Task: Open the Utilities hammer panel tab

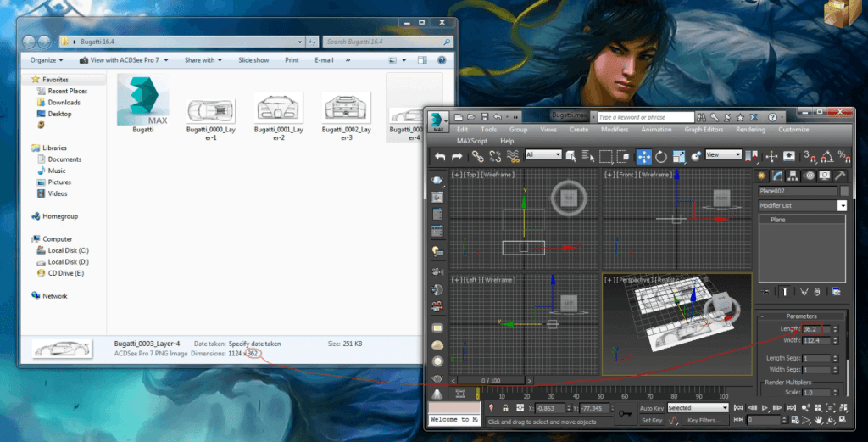Action: click(840, 176)
